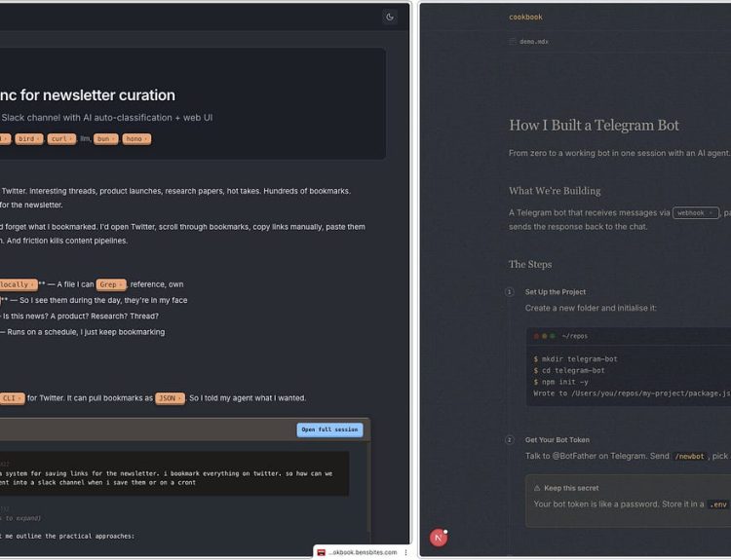Expand the JSON term tag
Viewport: 731px width, 560px height.
tap(170, 397)
